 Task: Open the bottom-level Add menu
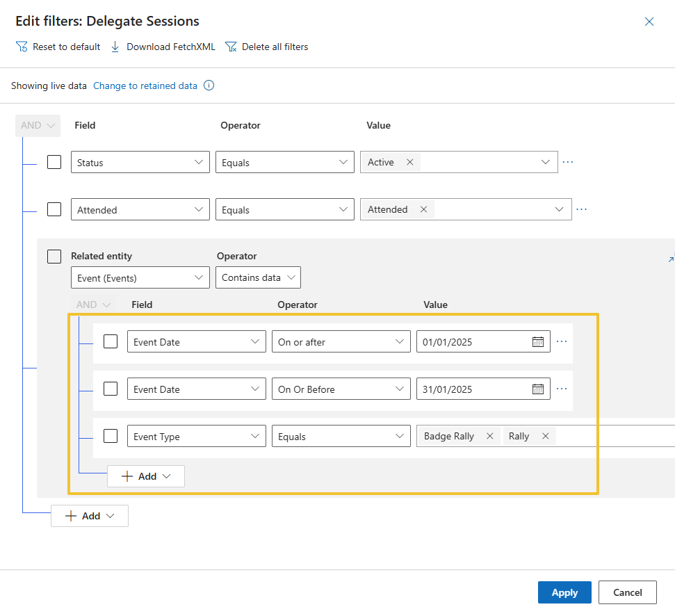[x=90, y=516]
